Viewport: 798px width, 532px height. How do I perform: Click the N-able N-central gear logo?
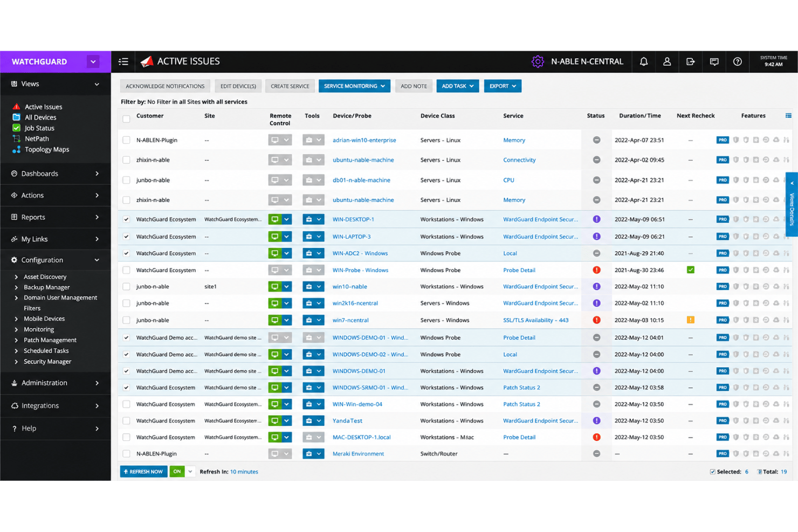[x=538, y=61]
